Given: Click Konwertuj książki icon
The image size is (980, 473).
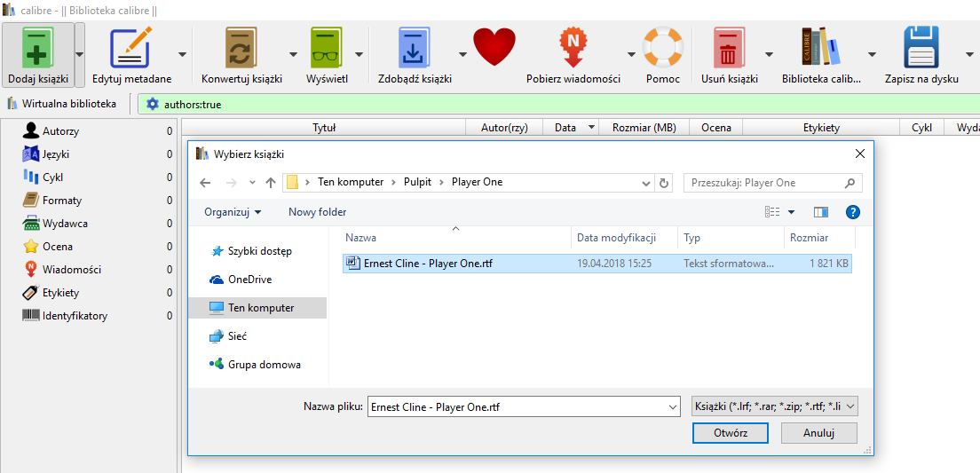Looking at the screenshot, I should (x=241, y=48).
